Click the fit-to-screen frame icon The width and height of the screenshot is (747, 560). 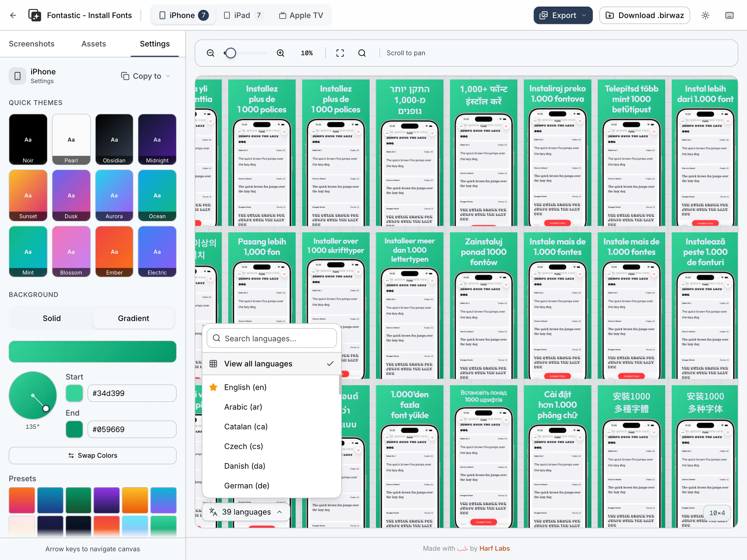coord(340,53)
